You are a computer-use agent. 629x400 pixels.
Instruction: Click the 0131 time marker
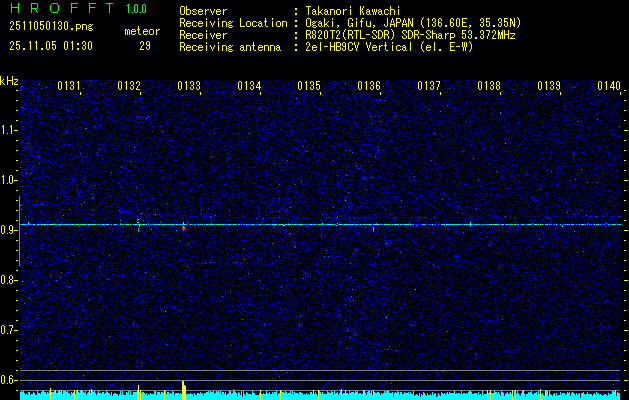point(69,85)
